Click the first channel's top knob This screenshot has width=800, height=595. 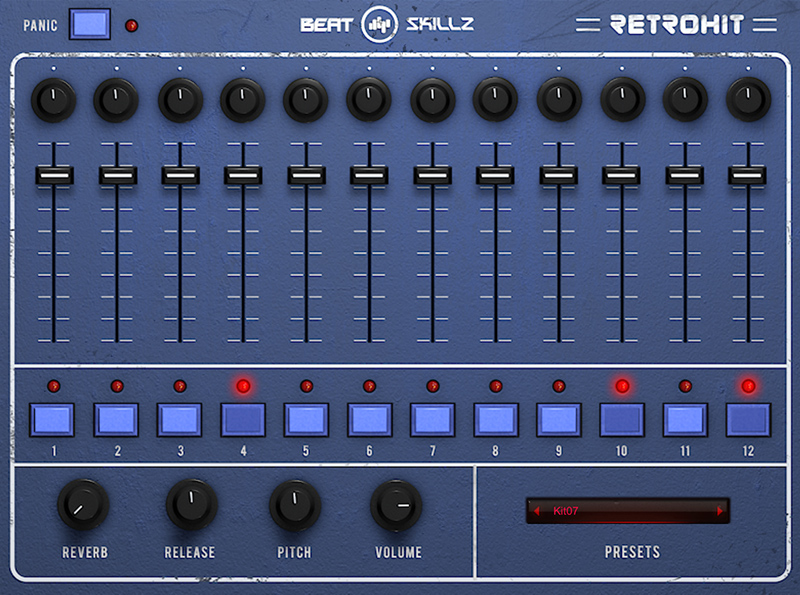point(54,99)
